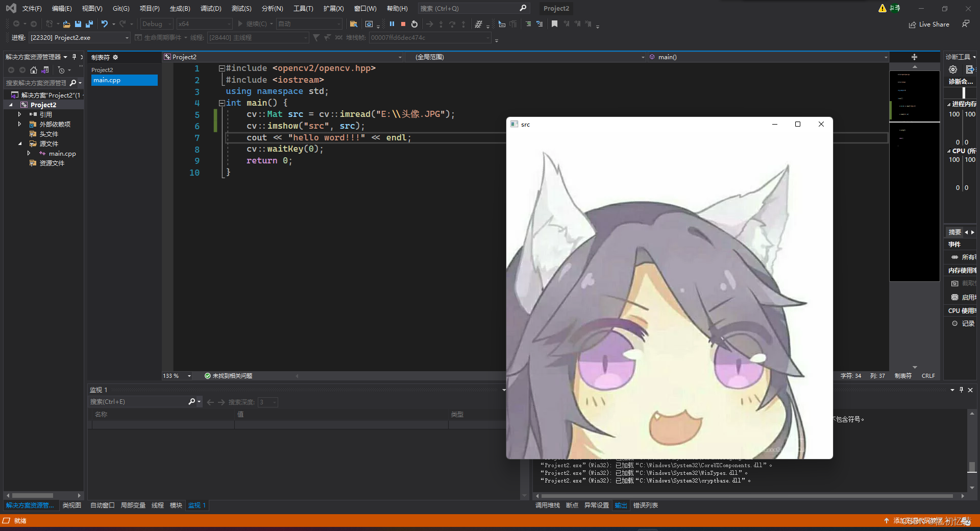Click the bookmark icon in toolbar
This screenshot has height=531, width=980.
(554, 24)
